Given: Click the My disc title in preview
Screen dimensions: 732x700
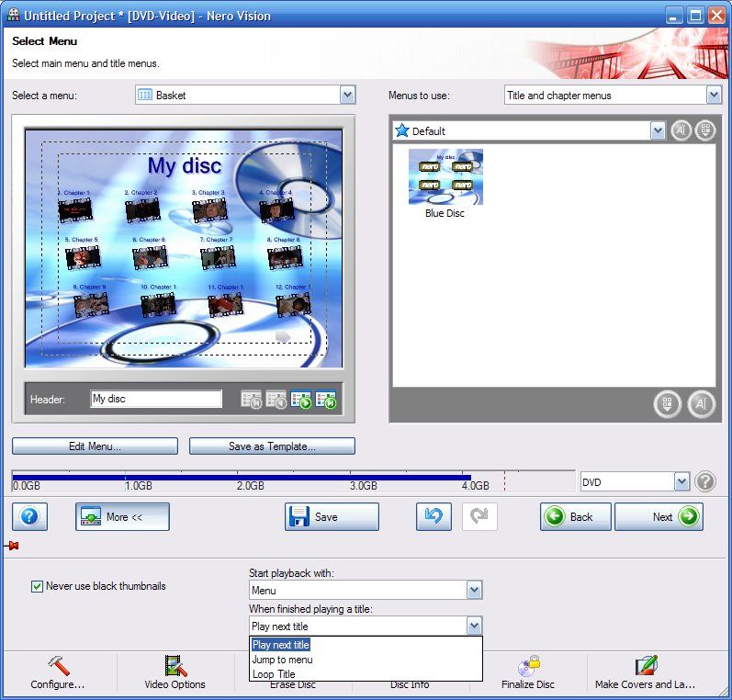Looking at the screenshot, I should [185, 165].
